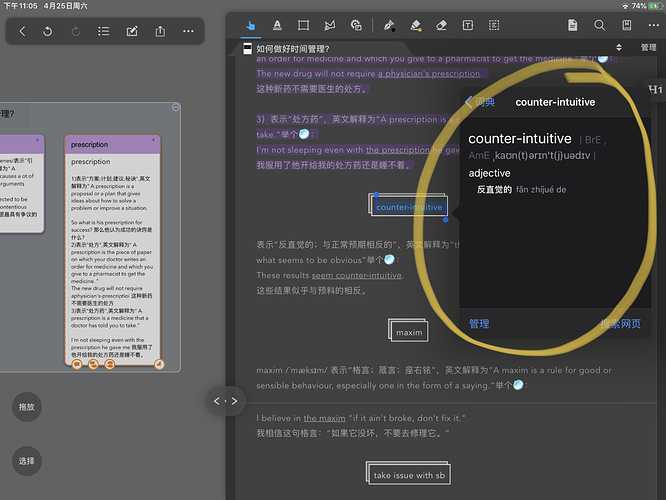Tap the maxim word box
This screenshot has width=666, height=500.
[x=409, y=332]
